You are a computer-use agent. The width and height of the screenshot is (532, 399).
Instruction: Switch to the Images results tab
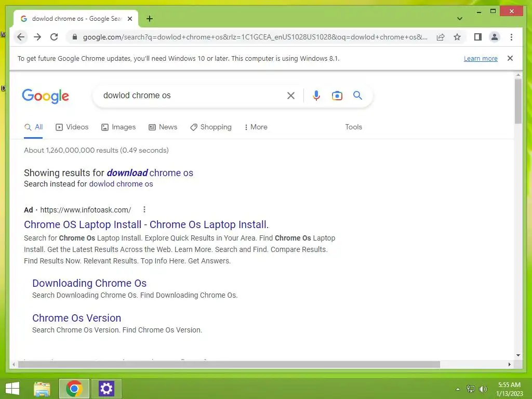click(118, 127)
